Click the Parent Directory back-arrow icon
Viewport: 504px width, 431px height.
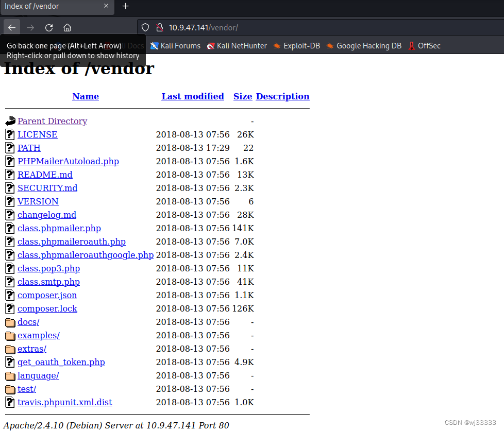coord(10,121)
